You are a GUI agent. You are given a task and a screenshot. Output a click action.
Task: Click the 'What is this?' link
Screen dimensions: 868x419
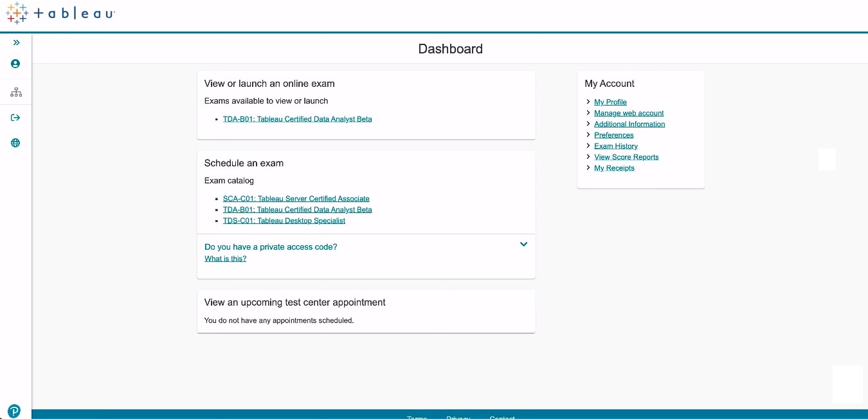click(225, 259)
